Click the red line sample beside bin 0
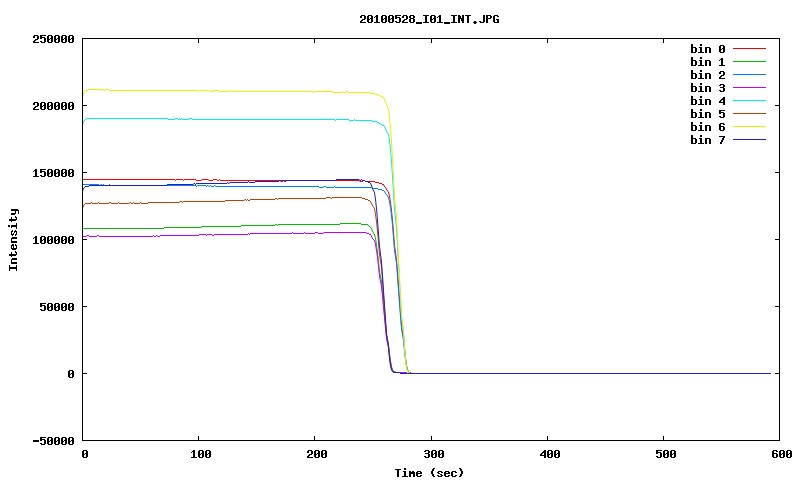 pos(749,49)
